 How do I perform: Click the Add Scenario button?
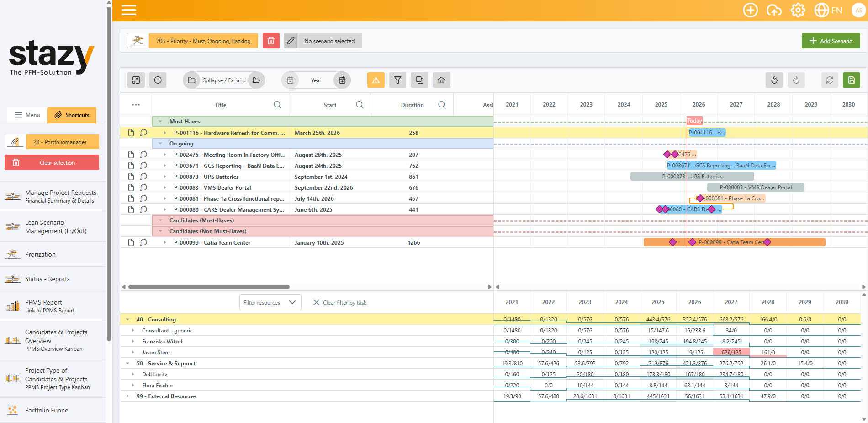tap(831, 41)
